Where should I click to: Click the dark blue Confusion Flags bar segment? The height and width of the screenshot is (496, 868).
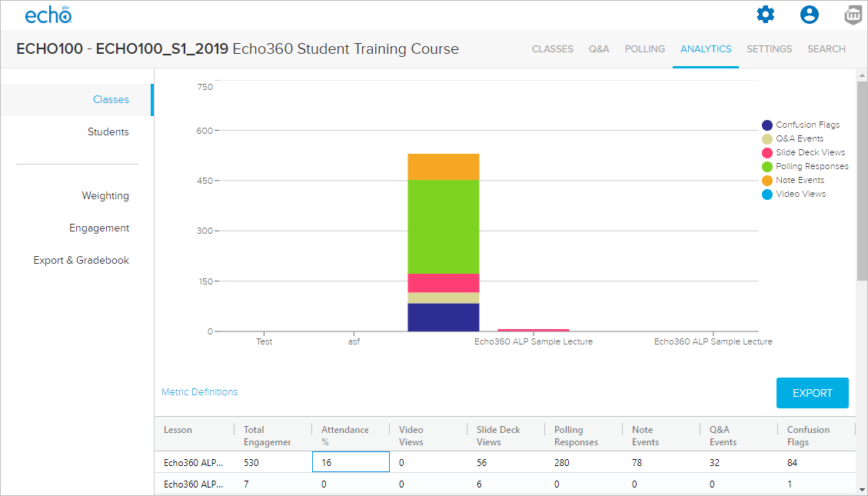(444, 317)
